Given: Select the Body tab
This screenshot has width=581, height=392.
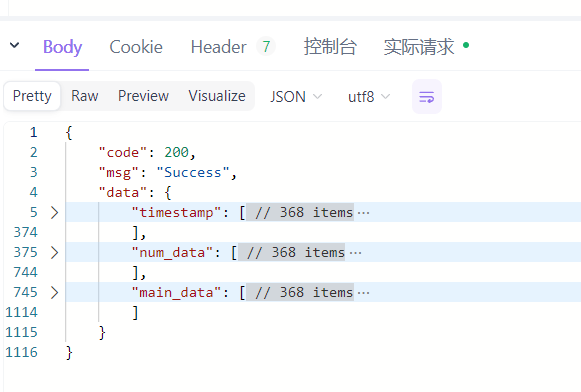Looking at the screenshot, I should coord(62,47).
